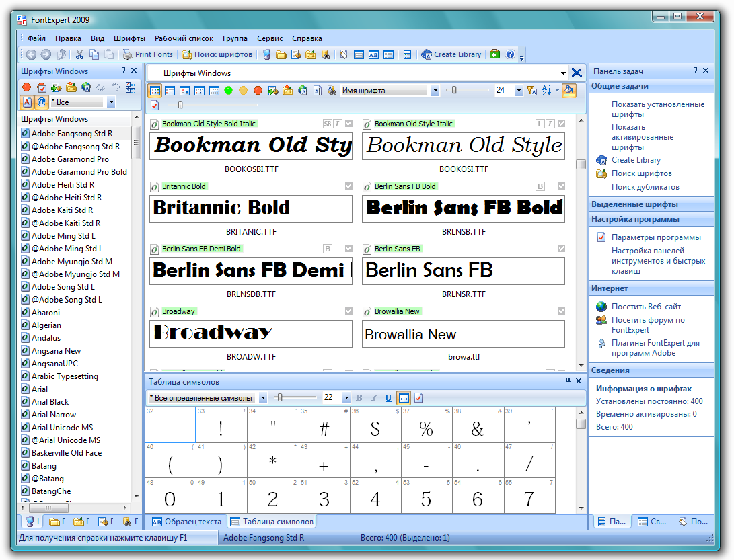Open the Все определенные символы dropdown

[263, 398]
